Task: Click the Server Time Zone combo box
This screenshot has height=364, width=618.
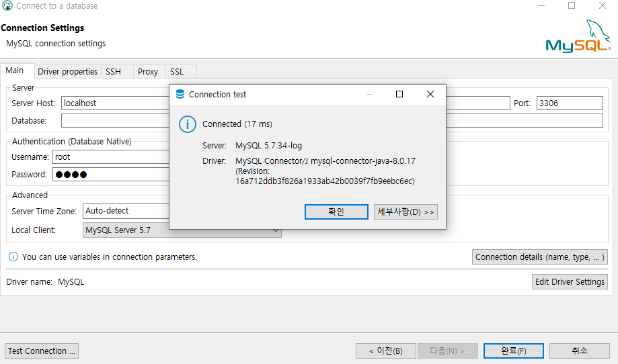Action: [x=126, y=211]
